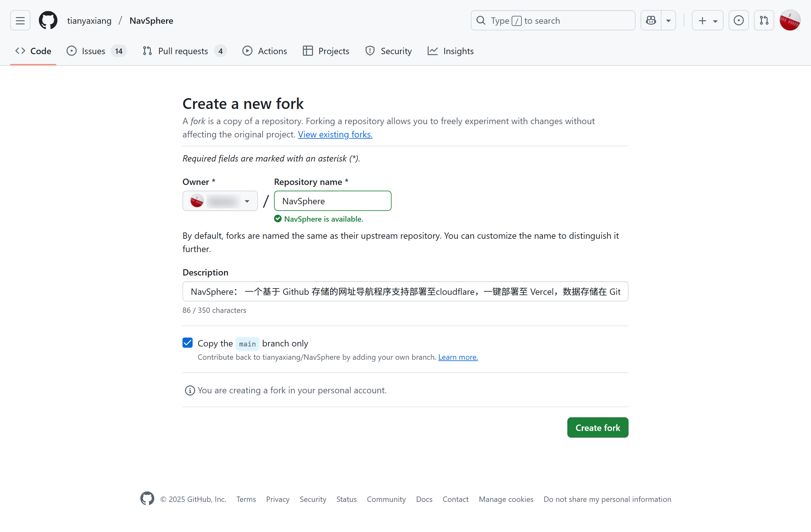Open the plus create-new dropdown
This screenshot has width=811, height=532.
click(707, 21)
